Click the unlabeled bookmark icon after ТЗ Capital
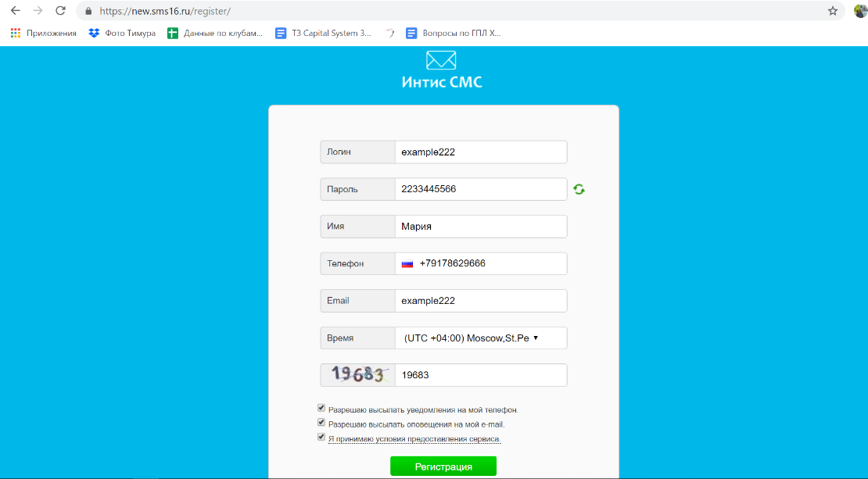The image size is (868, 479). click(x=390, y=33)
